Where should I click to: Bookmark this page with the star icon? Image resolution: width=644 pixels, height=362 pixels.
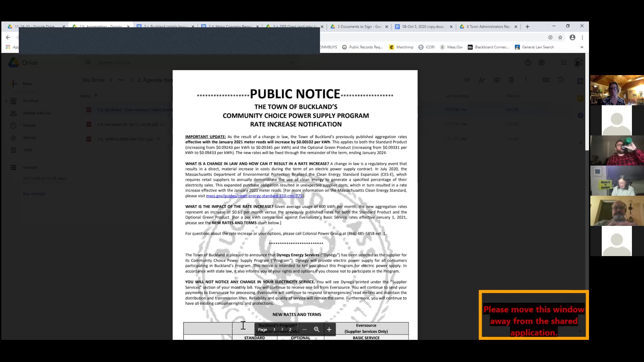tap(560, 38)
